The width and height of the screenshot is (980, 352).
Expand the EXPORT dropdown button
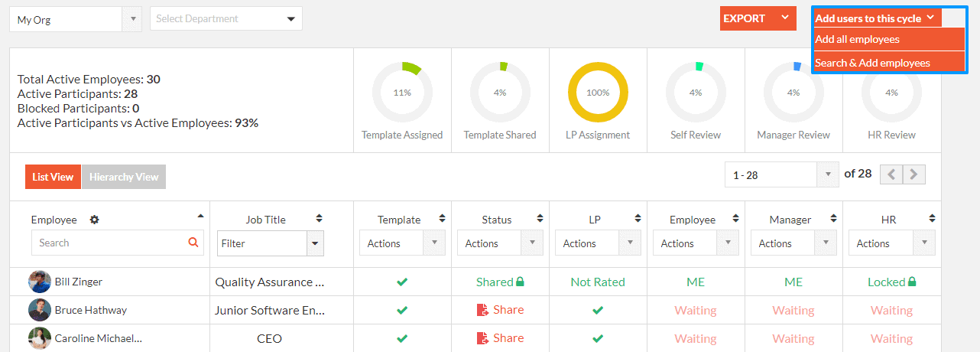758,18
